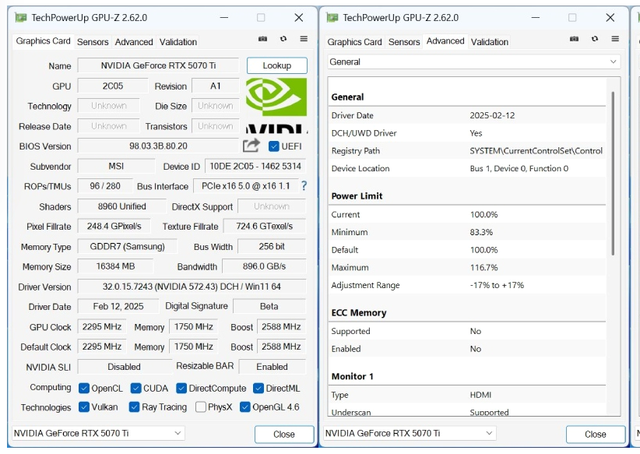Click Device Location row
Viewport: 640px width, 454px height.
click(x=467, y=169)
